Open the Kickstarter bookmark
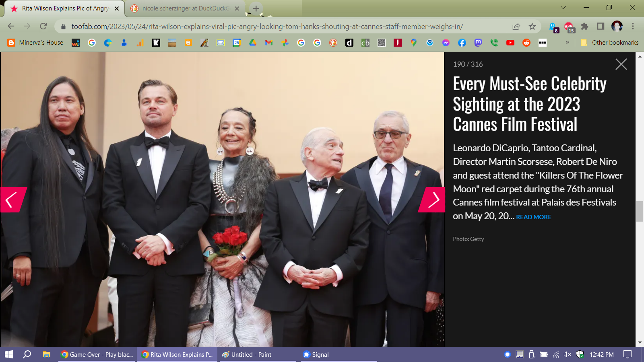 (156, 43)
